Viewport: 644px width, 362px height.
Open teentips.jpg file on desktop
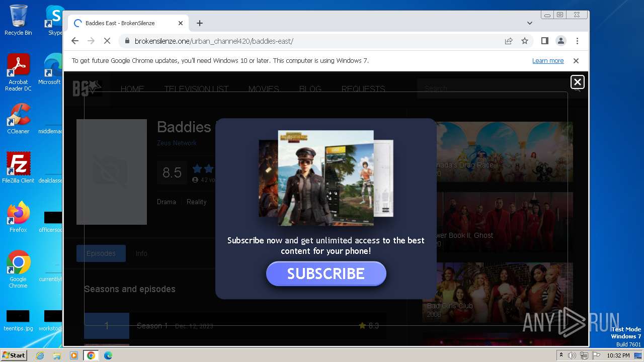tap(18, 320)
